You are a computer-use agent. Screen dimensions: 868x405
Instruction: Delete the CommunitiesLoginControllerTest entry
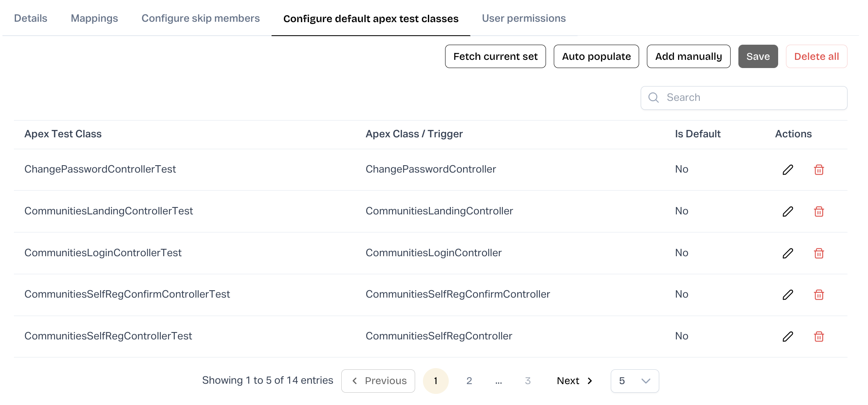click(x=819, y=253)
